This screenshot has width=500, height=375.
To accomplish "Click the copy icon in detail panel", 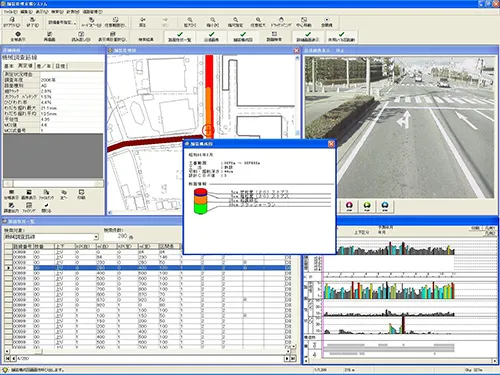I will pos(64,195).
